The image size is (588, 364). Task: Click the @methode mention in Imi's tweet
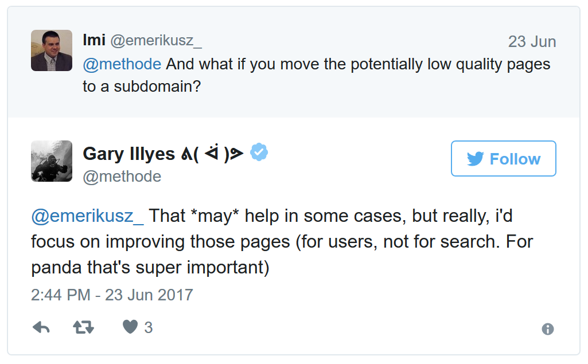tap(122, 64)
